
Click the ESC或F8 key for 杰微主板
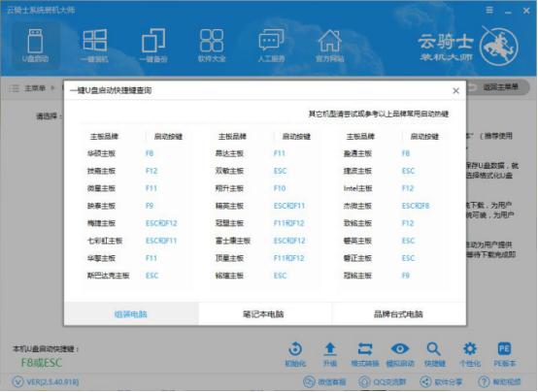(416, 206)
